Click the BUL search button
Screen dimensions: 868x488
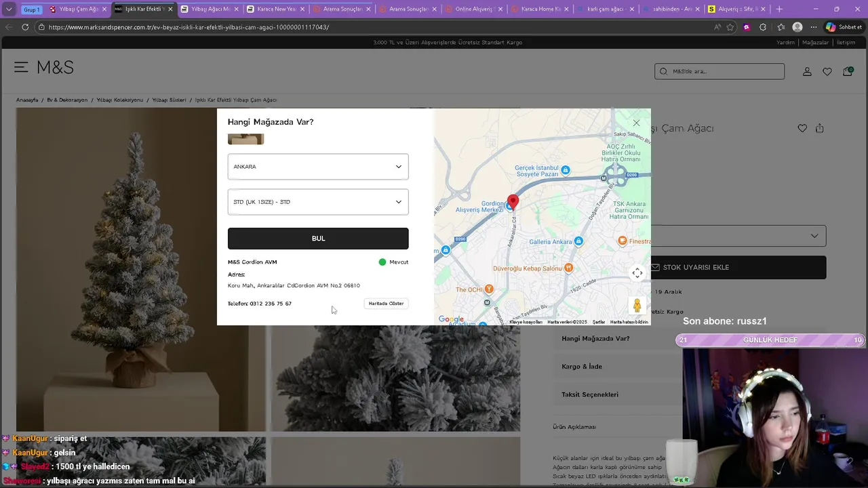318,239
